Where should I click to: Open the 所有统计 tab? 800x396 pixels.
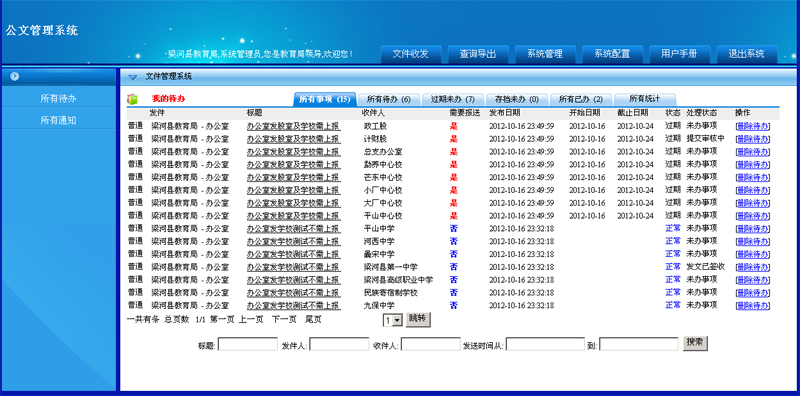(645, 99)
